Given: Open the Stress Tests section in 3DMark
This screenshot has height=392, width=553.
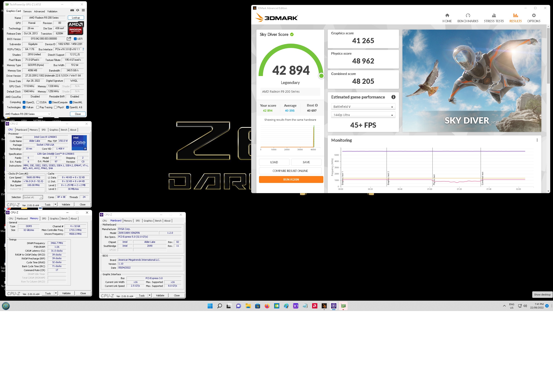Looking at the screenshot, I should pos(494,18).
